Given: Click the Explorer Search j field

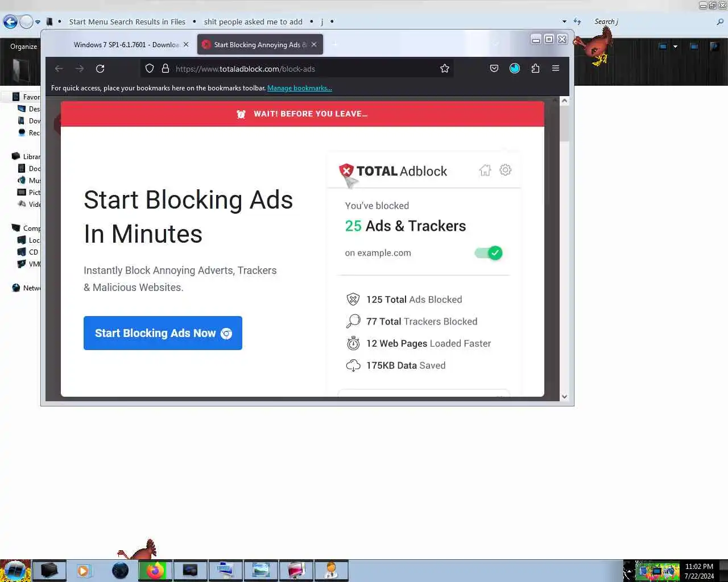Looking at the screenshot, I should [x=651, y=22].
